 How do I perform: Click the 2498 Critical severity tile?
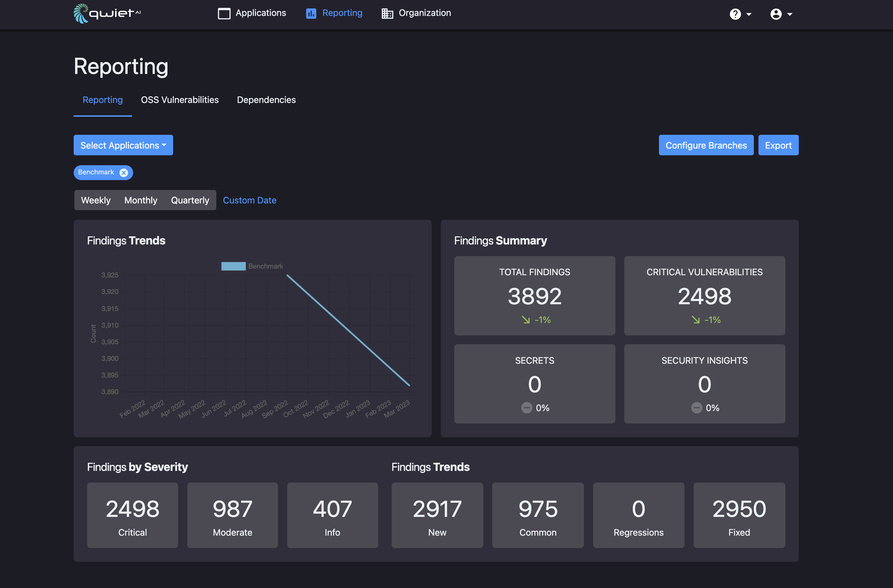132,515
